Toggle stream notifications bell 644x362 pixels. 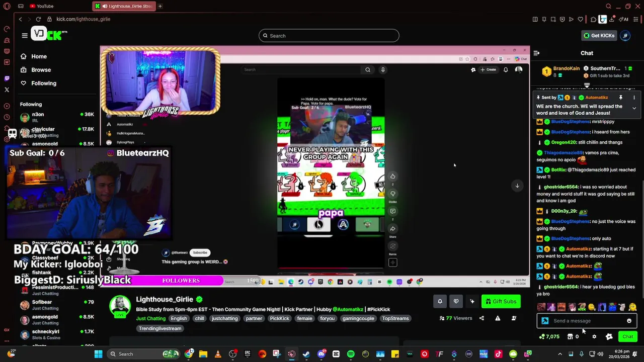(440, 301)
